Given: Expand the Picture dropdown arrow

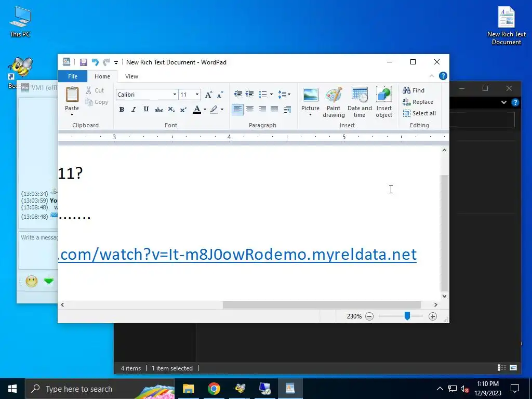Looking at the screenshot, I should [311, 115].
